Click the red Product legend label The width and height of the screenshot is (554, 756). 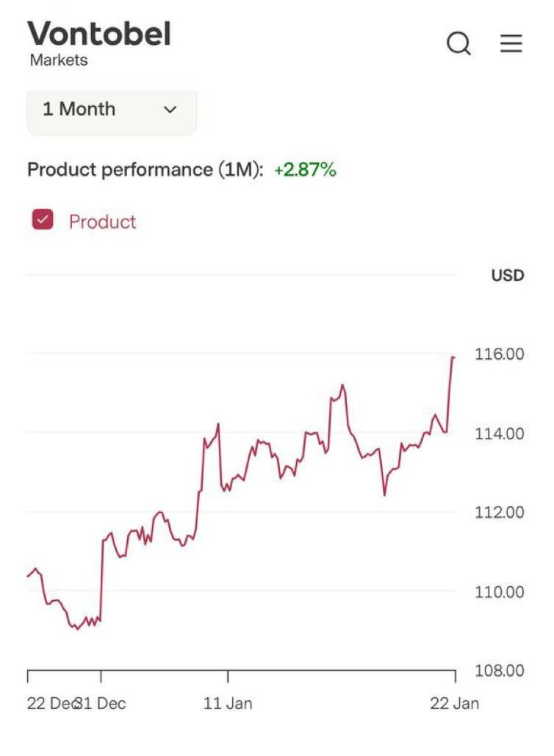point(102,222)
